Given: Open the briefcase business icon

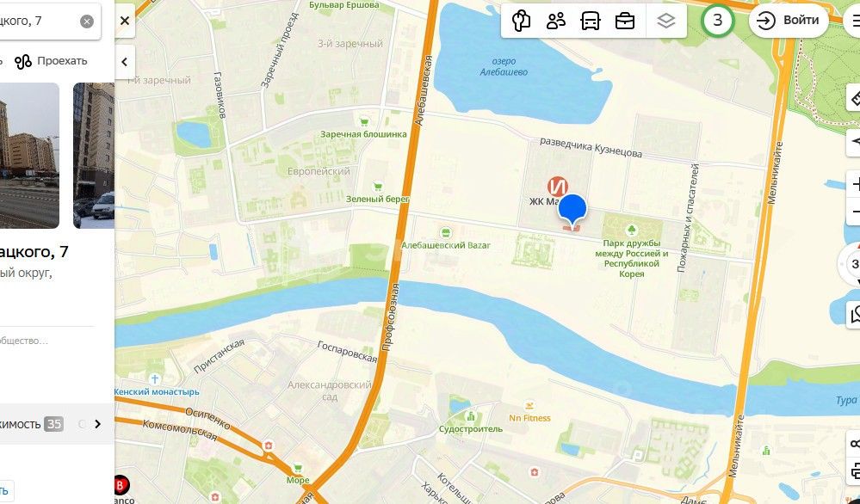Looking at the screenshot, I should 625,21.
